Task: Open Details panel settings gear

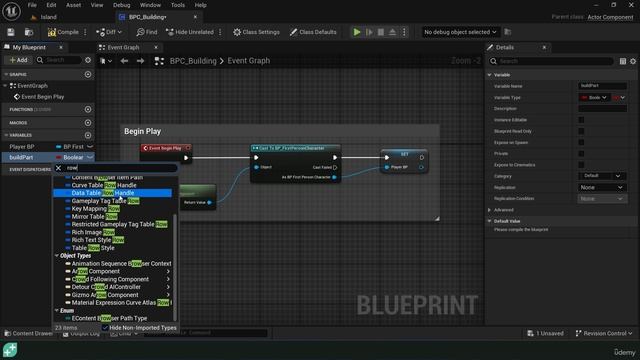Action: tap(633, 61)
